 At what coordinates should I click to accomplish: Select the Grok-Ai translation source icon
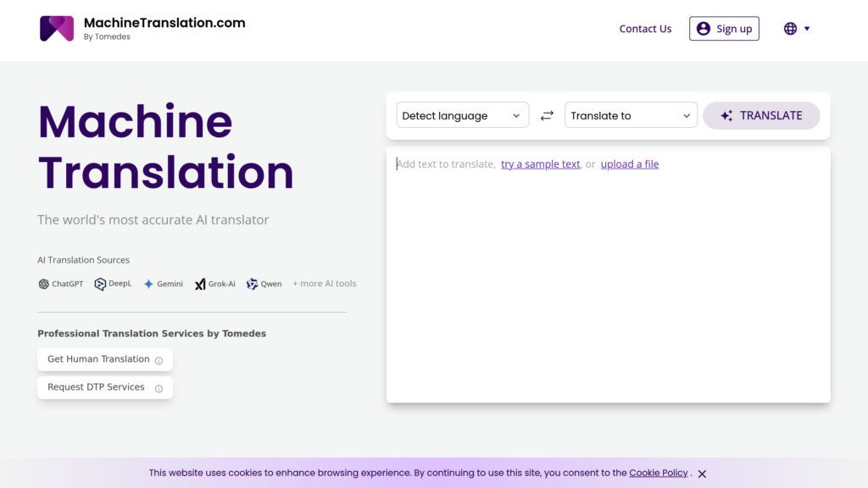200,284
